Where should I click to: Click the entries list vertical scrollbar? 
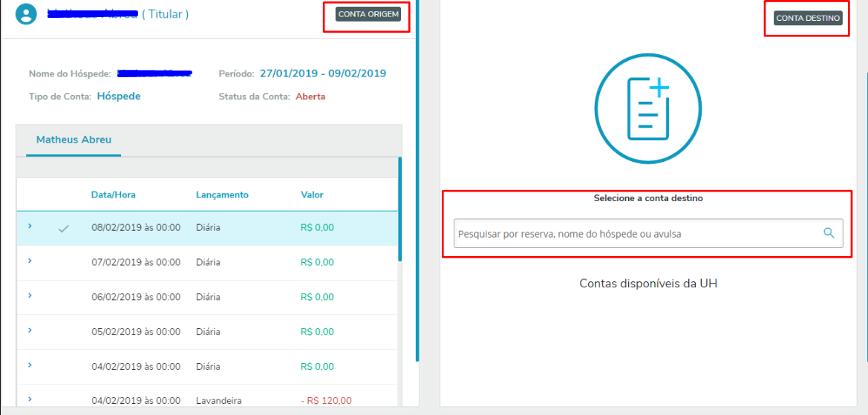399,209
